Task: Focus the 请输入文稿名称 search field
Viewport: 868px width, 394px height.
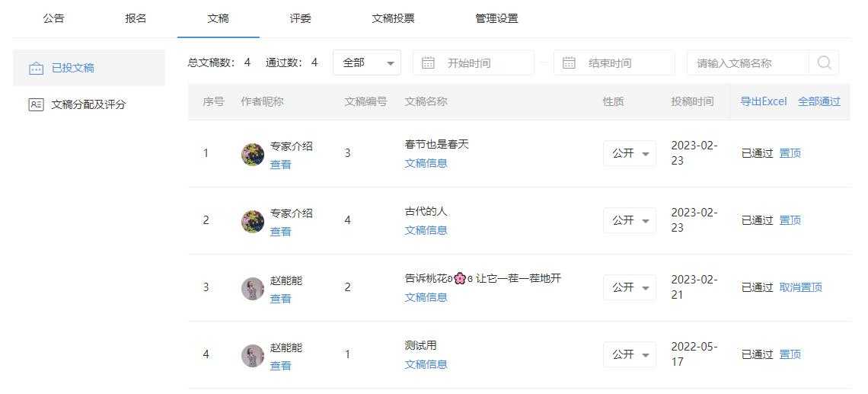Action: click(x=748, y=63)
